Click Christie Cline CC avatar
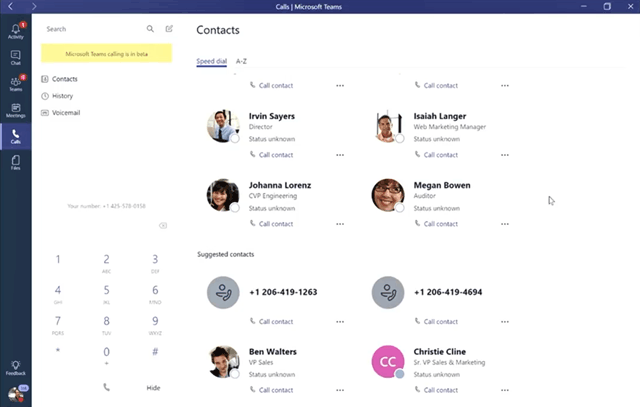Viewport: 640px width, 407px height. [x=388, y=362]
